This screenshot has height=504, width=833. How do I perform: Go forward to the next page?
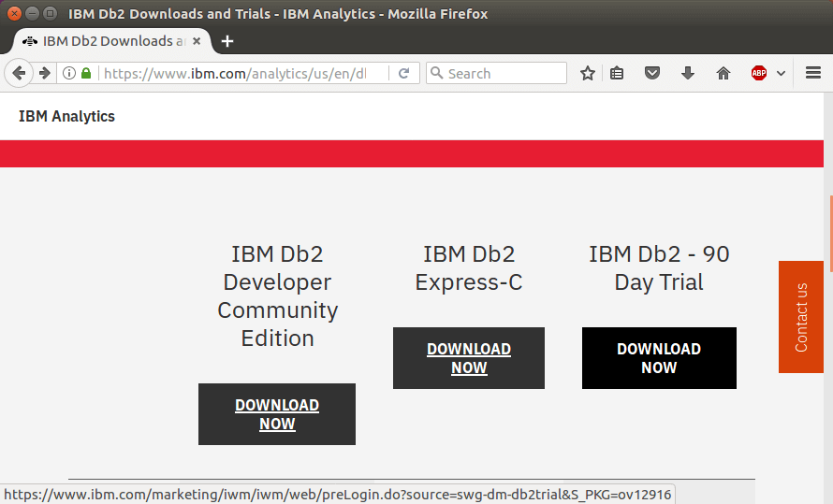[45, 73]
